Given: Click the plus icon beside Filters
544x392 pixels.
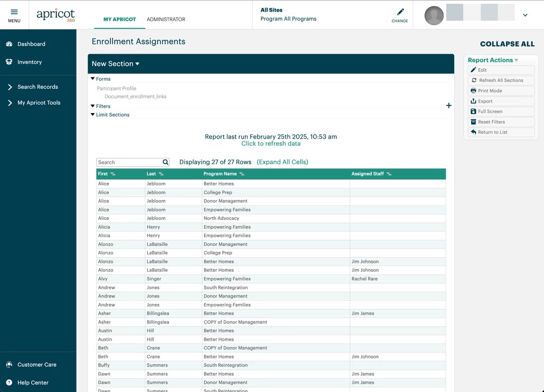Looking at the screenshot, I should pos(448,106).
